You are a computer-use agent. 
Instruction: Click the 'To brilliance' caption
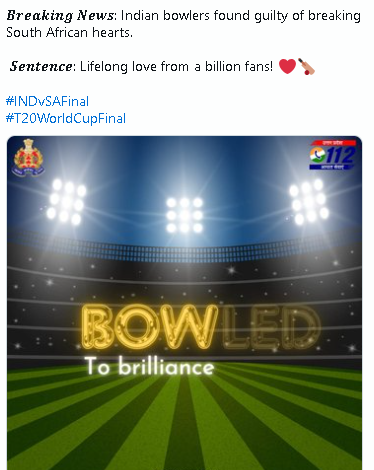click(x=149, y=366)
